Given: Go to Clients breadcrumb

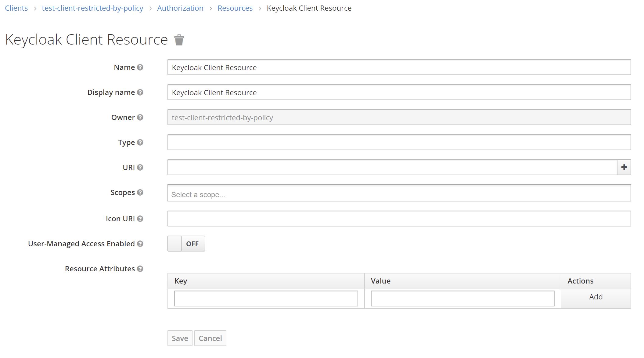Looking at the screenshot, I should (x=16, y=8).
